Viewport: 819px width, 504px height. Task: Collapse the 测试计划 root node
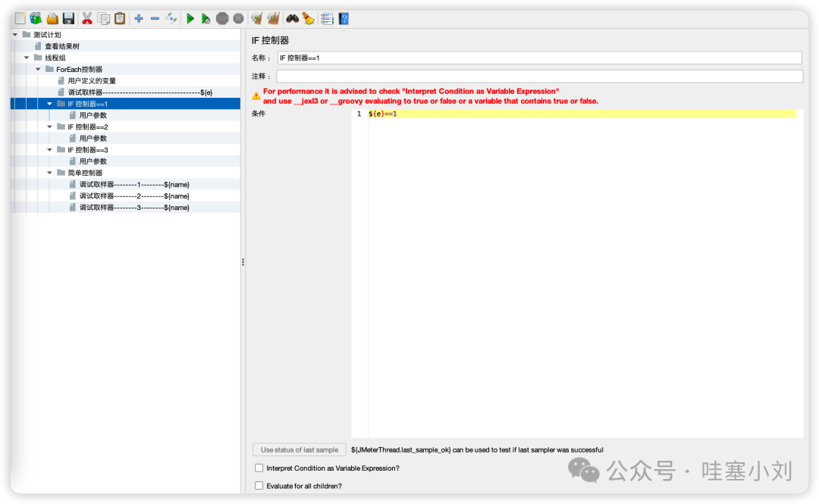click(x=15, y=34)
